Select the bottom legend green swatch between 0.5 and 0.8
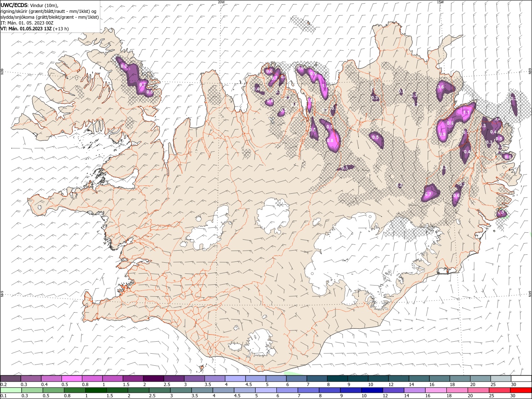Viewport: 532px width, 399px height. click(53, 390)
